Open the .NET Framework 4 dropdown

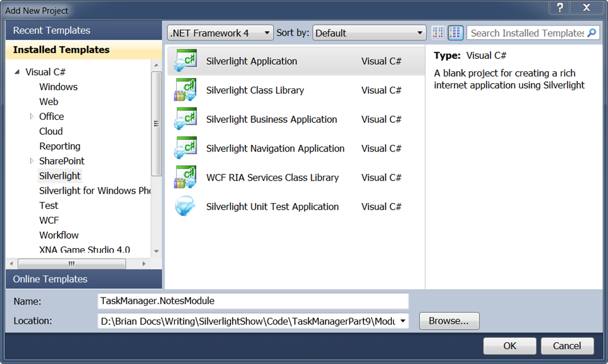point(220,33)
